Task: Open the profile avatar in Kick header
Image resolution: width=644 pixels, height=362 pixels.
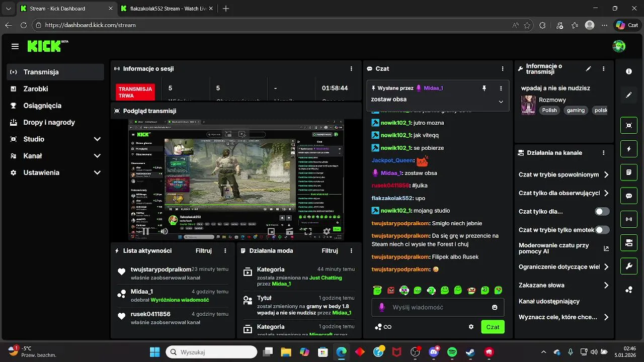Action: tap(619, 46)
